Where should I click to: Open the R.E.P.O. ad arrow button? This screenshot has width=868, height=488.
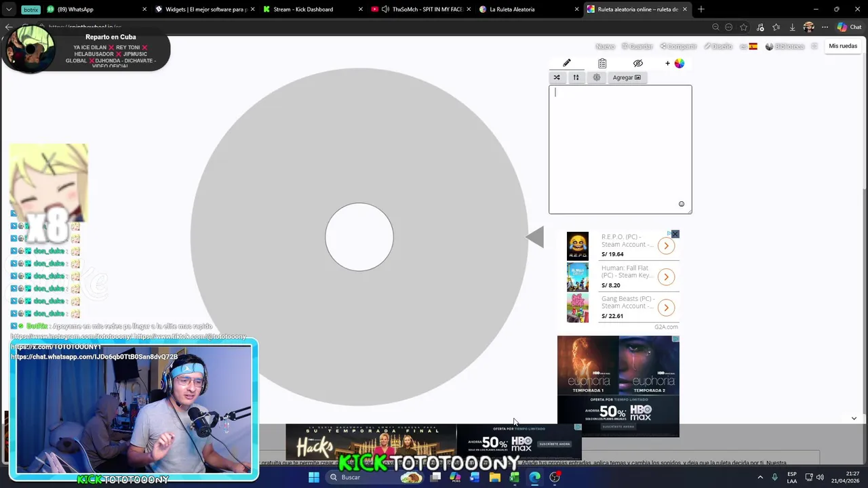pos(666,246)
